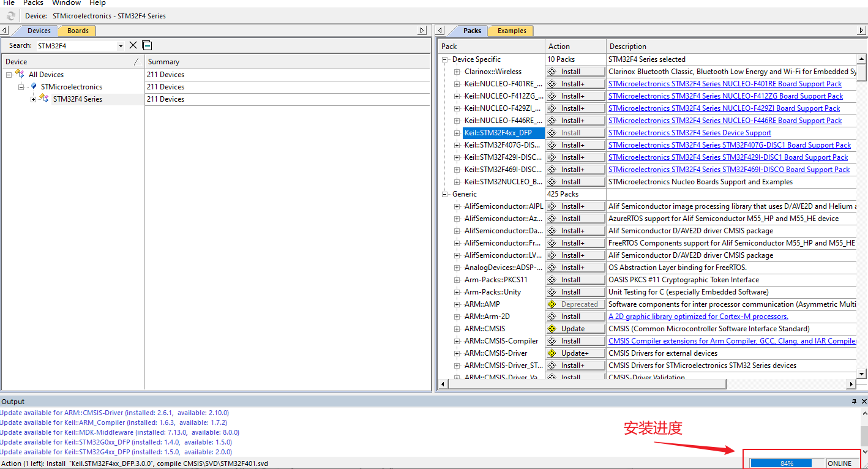868x469 pixels.
Task: Switch to the Devices tab
Action: [x=39, y=31]
